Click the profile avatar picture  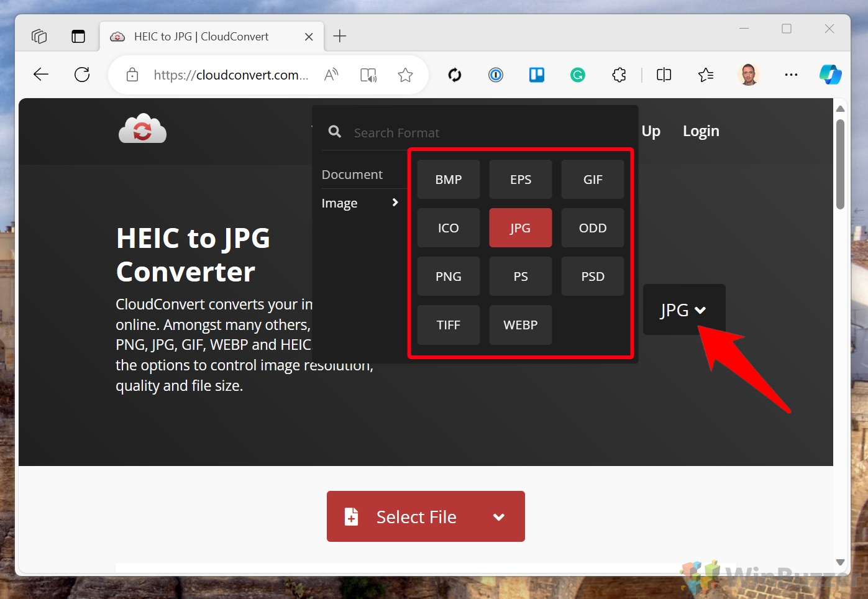pyautogui.click(x=749, y=75)
